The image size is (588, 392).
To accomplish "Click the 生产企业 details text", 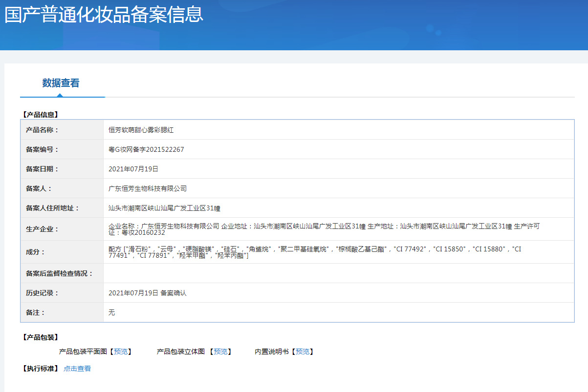I will click(x=324, y=229).
